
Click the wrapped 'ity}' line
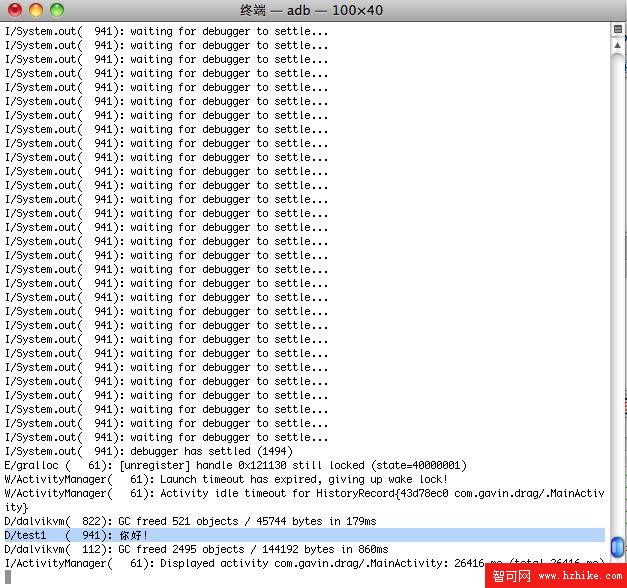point(16,507)
